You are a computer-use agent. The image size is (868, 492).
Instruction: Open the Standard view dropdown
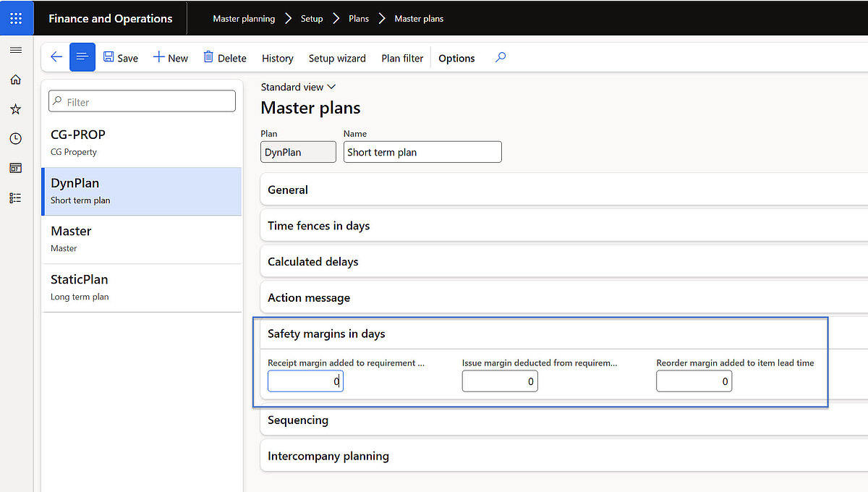point(297,86)
